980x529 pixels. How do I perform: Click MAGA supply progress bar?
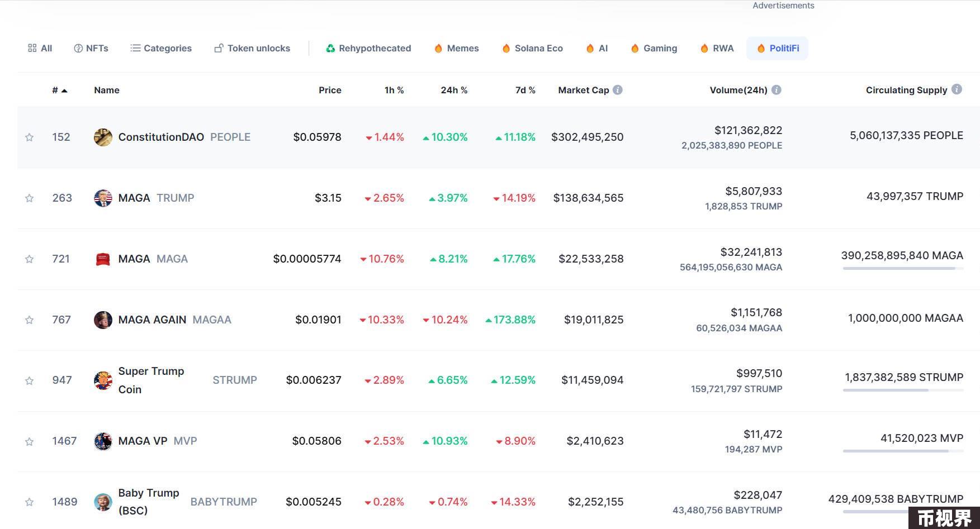pyautogui.click(x=903, y=269)
